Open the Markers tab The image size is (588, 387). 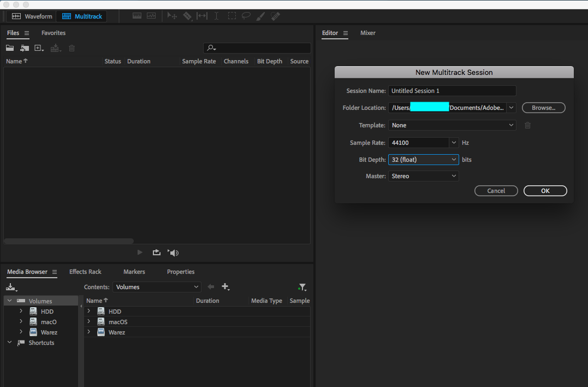pos(134,272)
